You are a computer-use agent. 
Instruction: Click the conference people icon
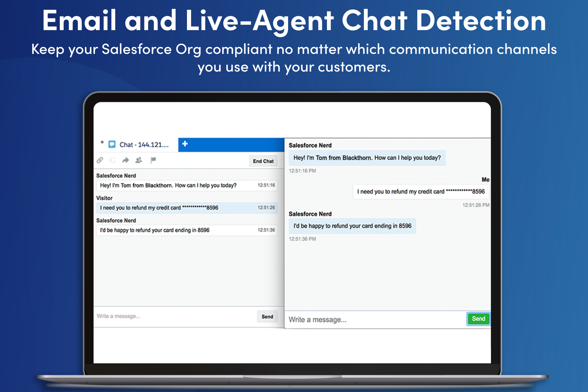click(139, 160)
